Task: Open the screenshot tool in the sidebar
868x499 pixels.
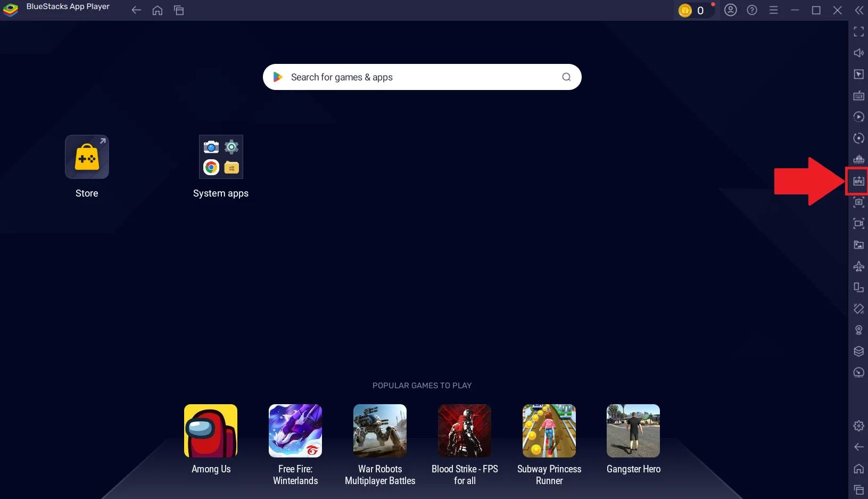Action: (x=858, y=202)
